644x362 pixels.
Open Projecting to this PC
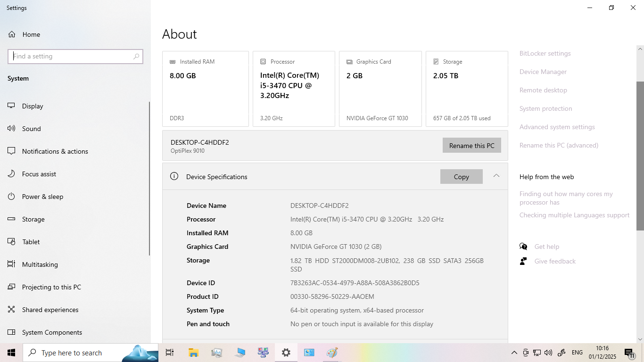(x=51, y=287)
